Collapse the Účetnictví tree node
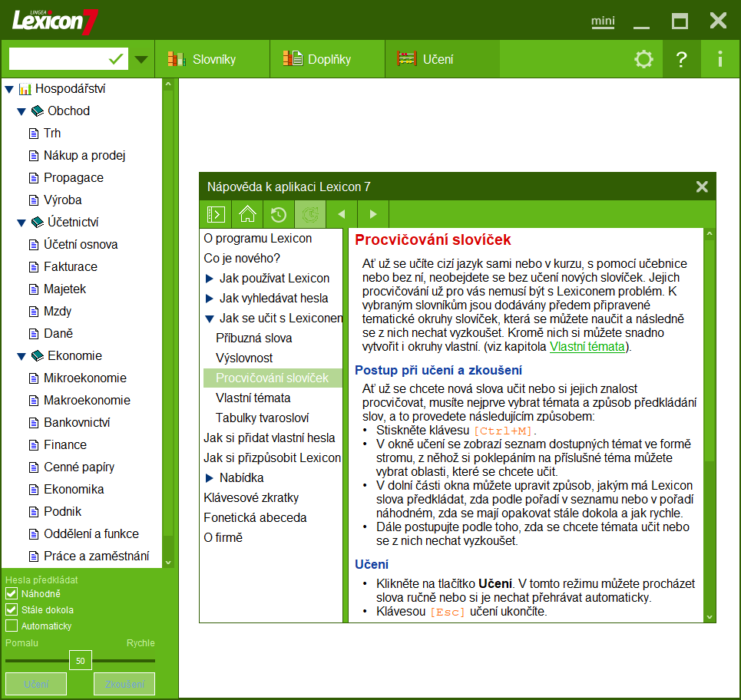The image size is (741, 700). click(22, 223)
